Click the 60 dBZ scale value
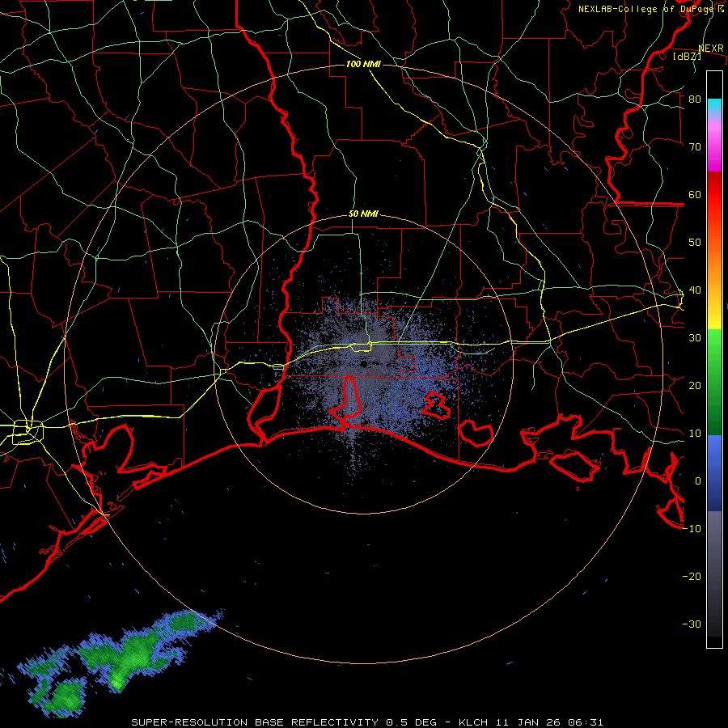 coord(695,194)
